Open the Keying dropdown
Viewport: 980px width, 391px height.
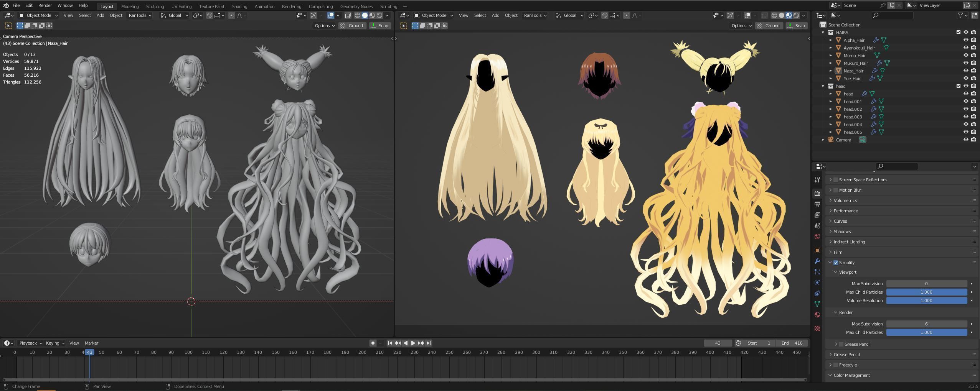(55, 343)
